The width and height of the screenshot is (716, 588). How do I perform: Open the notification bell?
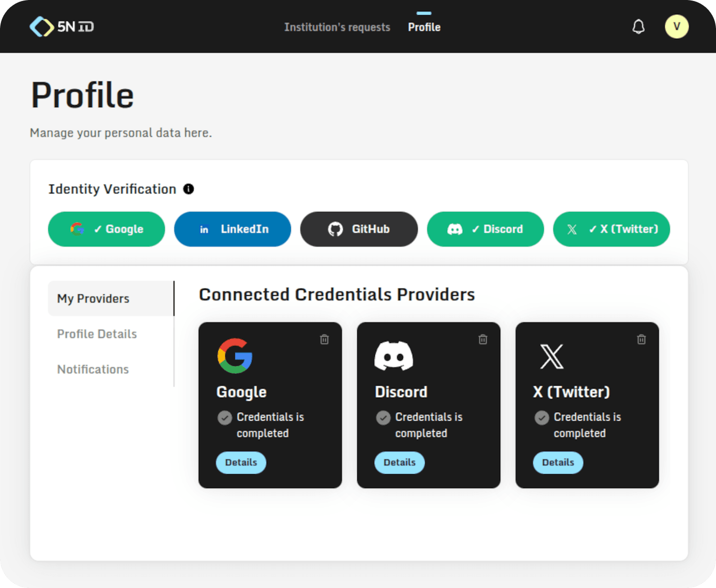[x=638, y=27]
